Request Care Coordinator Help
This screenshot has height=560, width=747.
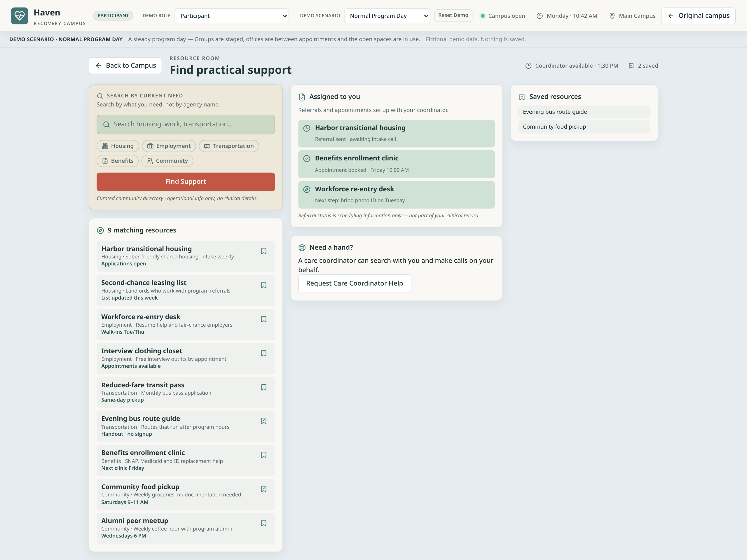point(355,283)
